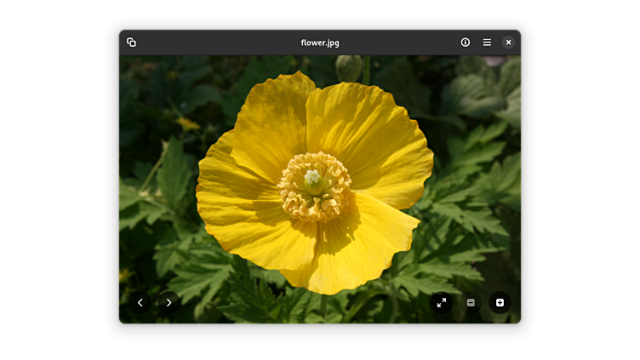The image size is (640, 360).
Task: Go to the previous image
Action: point(140,303)
